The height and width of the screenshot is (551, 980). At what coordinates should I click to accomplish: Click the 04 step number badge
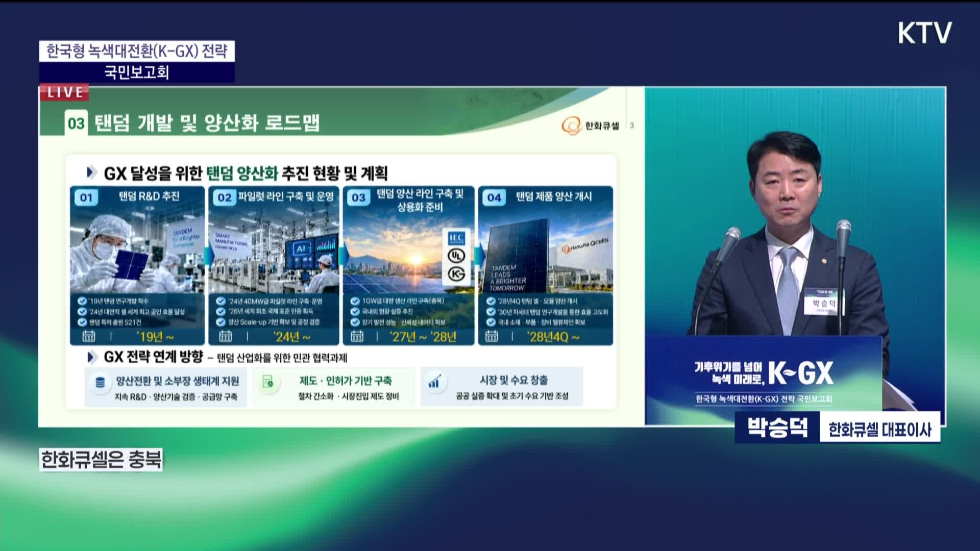tap(494, 197)
